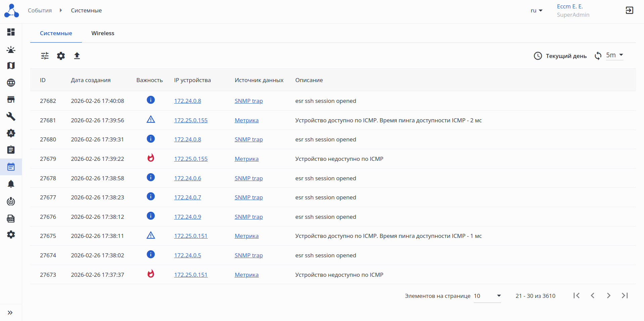The width and height of the screenshot is (644, 321).
Task: Click the bell notifications sidebar icon
Action: [11, 184]
